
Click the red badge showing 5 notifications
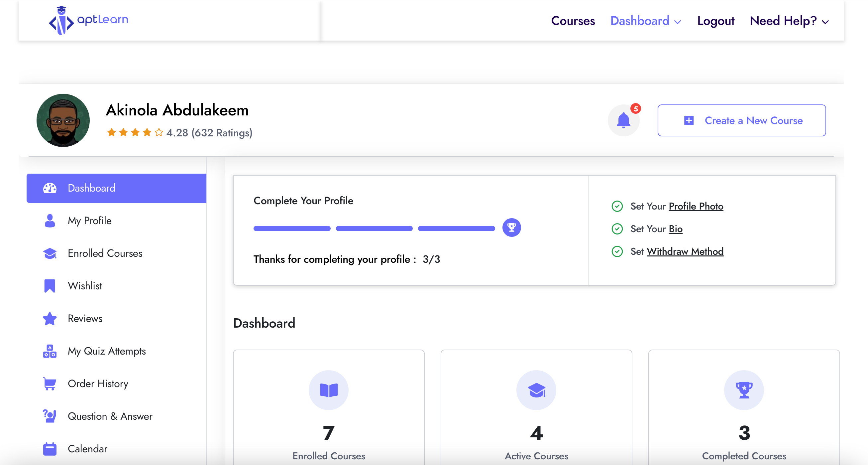pyautogui.click(x=635, y=108)
